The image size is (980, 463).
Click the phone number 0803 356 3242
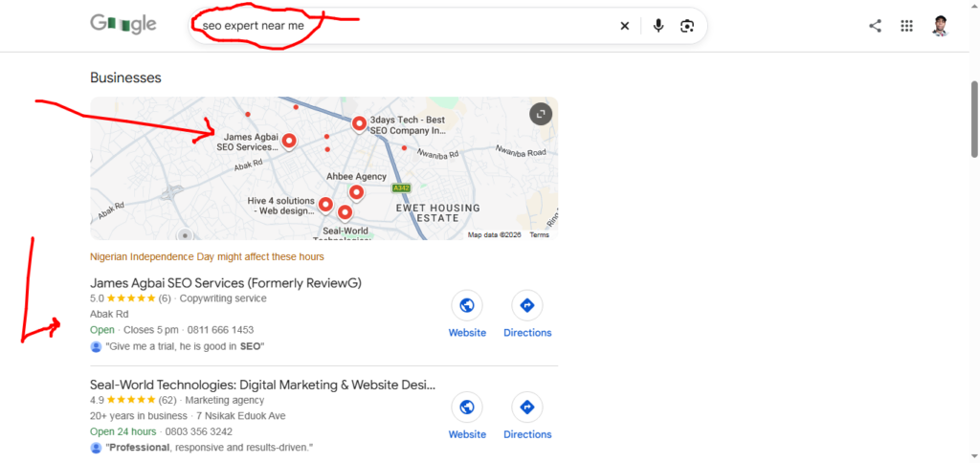click(201, 431)
